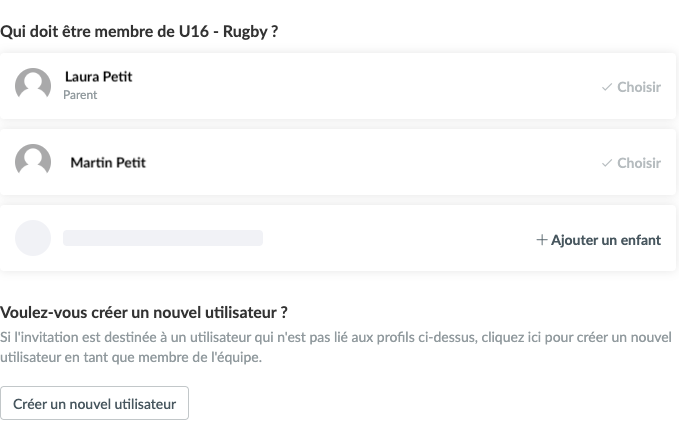Click the empty child profile card

click(x=338, y=238)
